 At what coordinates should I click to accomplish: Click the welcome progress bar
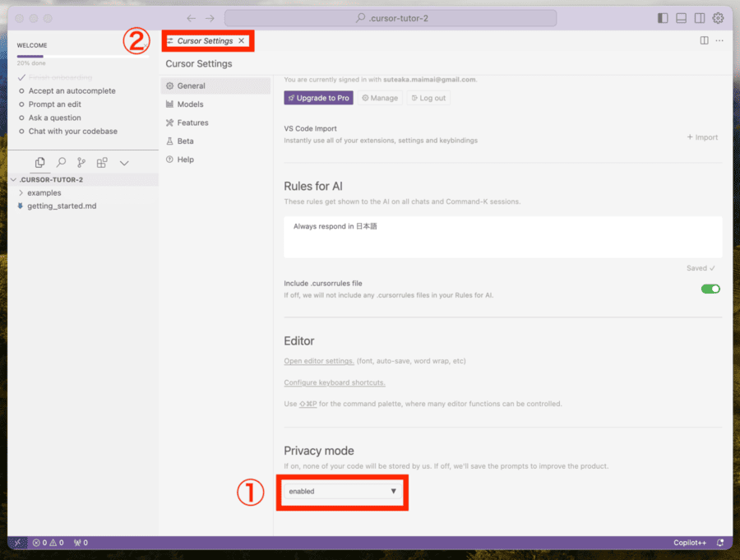coord(83,56)
